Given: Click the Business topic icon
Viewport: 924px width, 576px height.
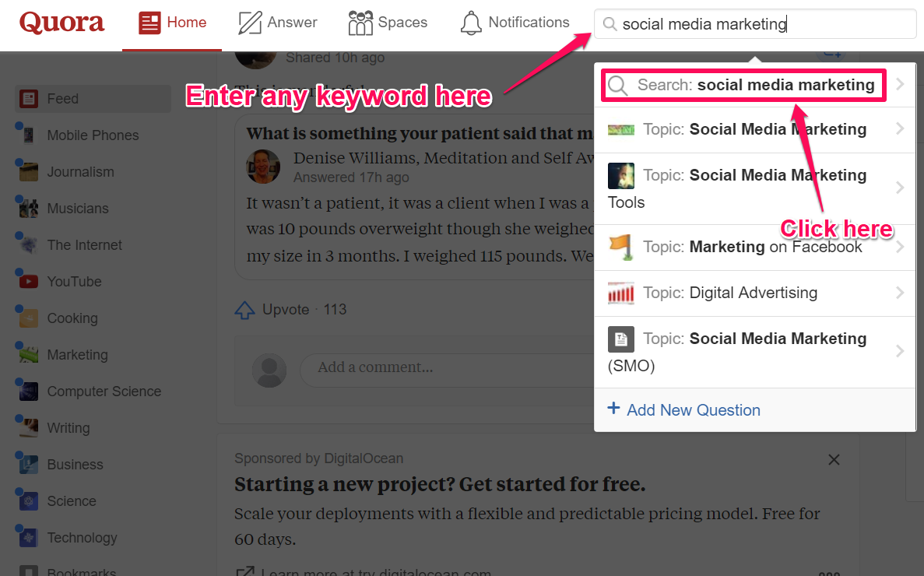Looking at the screenshot, I should coord(28,464).
